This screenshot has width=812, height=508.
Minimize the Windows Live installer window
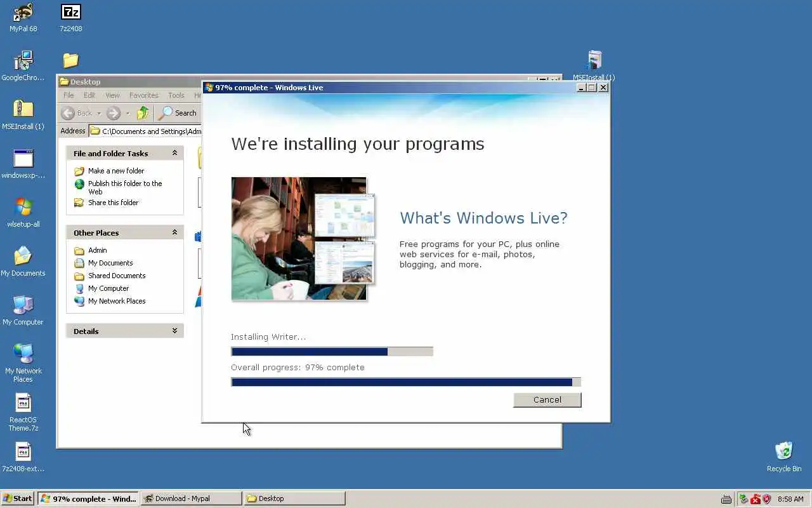point(581,88)
